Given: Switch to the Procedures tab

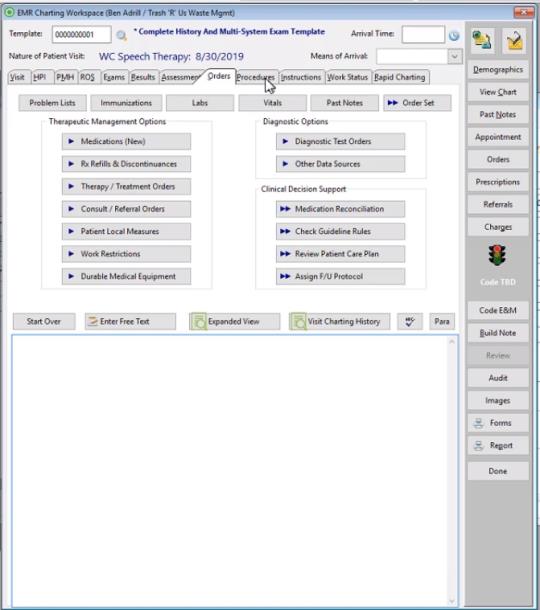Looking at the screenshot, I should (x=256, y=77).
